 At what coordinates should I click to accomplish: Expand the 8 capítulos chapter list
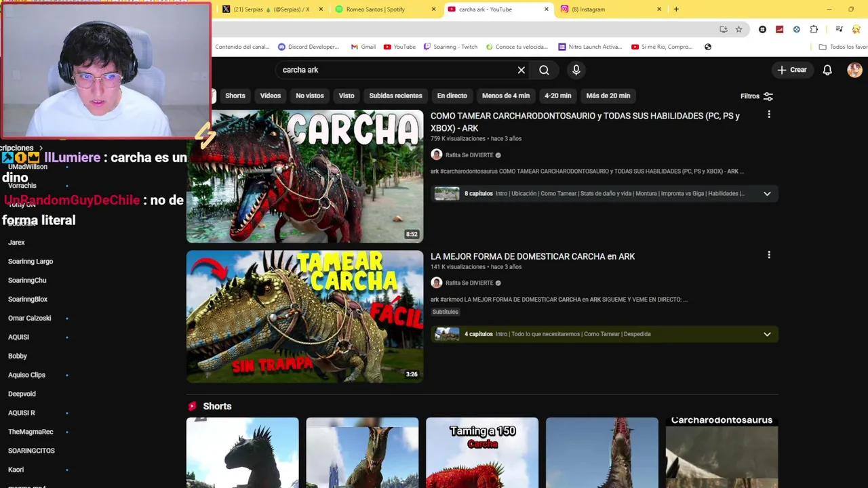(x=767, y=193)
